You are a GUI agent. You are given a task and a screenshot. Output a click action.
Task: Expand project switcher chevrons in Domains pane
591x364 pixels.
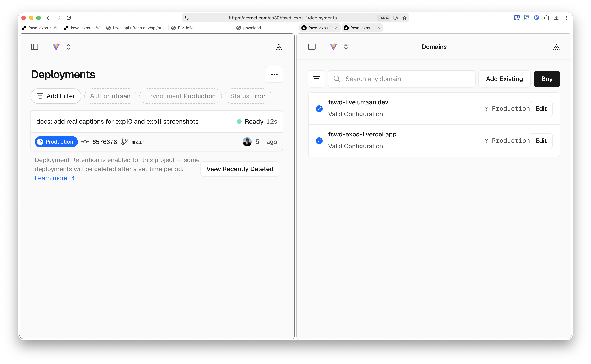click(346, 47)
